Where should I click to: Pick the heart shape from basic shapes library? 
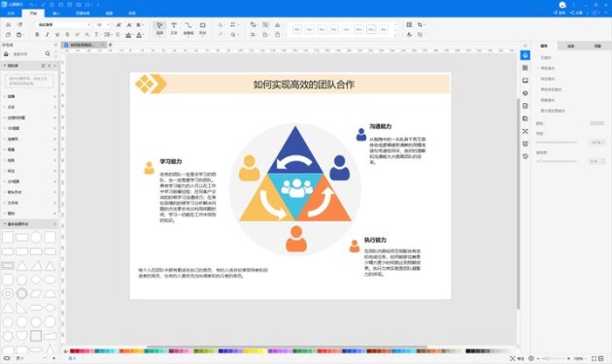pos(21,336)
